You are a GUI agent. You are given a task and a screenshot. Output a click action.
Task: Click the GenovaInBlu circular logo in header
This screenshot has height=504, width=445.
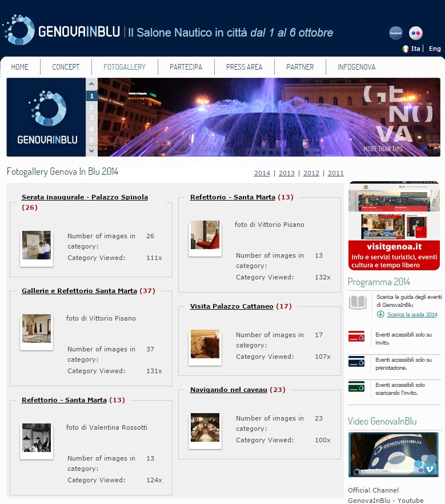(x=19, y=30)
